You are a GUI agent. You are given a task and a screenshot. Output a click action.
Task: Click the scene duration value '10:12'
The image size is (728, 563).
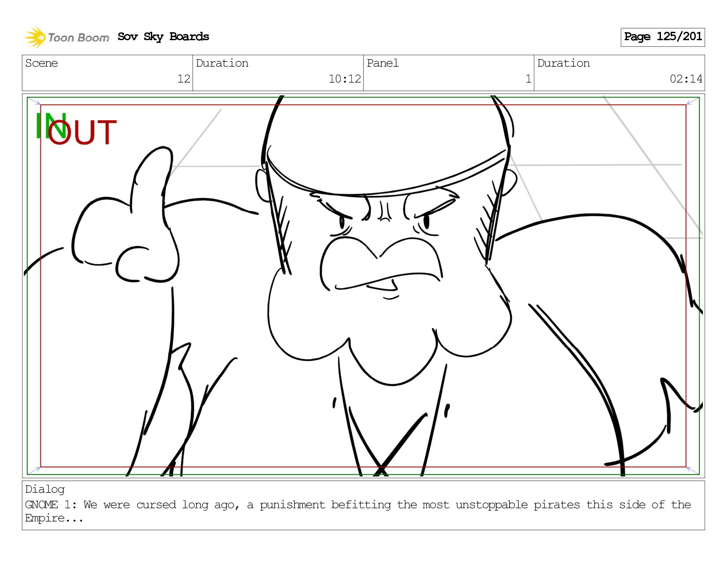[x=345, y=79]
